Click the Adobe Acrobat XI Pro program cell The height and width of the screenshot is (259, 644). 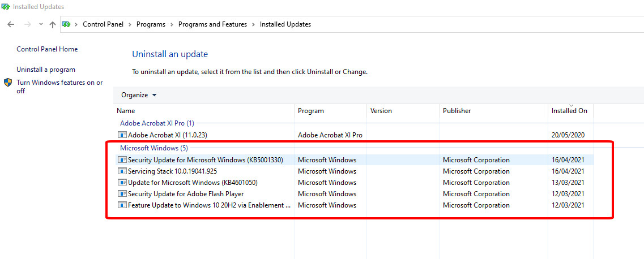[330, 135]
